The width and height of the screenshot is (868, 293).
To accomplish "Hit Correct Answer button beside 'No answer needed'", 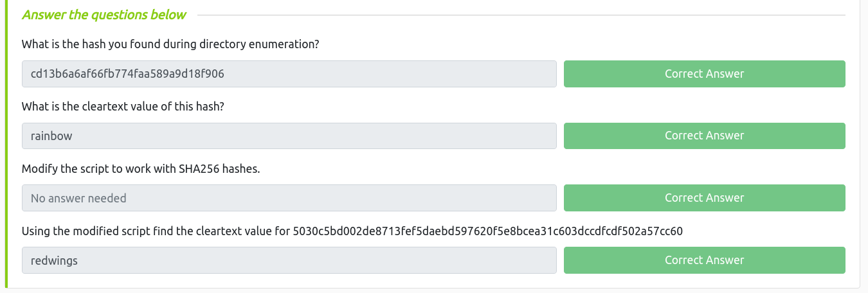I will point(704,198).
